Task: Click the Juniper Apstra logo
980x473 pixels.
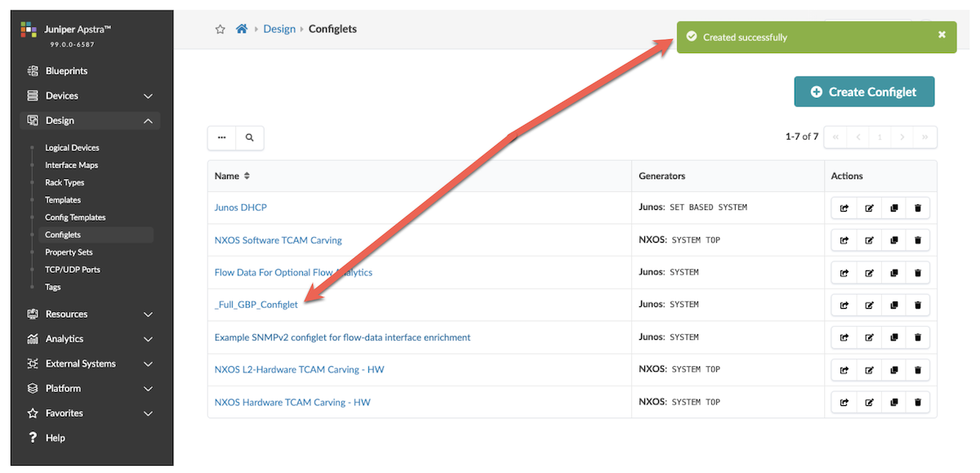Action: pos(29,30)
